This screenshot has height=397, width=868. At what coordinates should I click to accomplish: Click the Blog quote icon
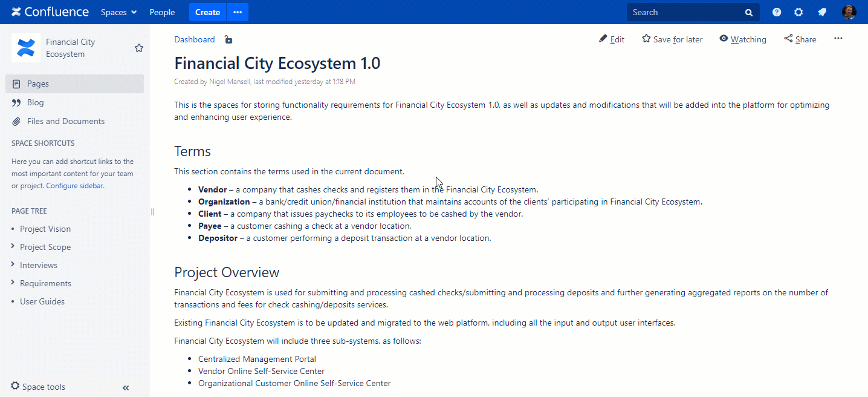[x=16, y=103]
